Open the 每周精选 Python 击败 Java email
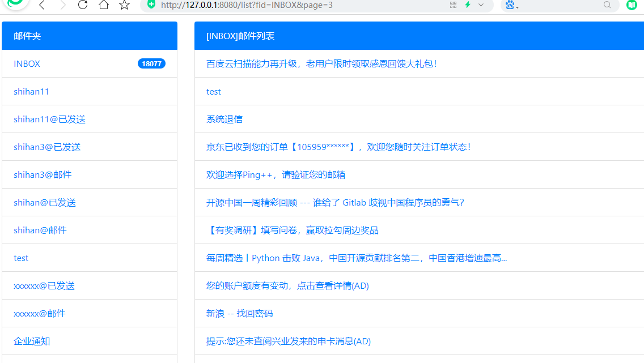 click(x=357, y=258)
